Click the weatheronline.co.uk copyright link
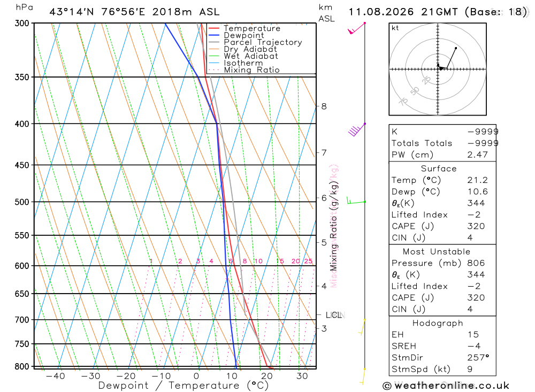The image size is (535, 392). click(446, 386)
